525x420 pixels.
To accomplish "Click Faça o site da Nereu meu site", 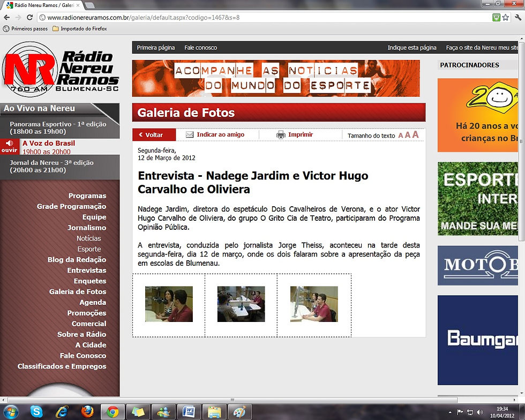I will pos(482,48).
